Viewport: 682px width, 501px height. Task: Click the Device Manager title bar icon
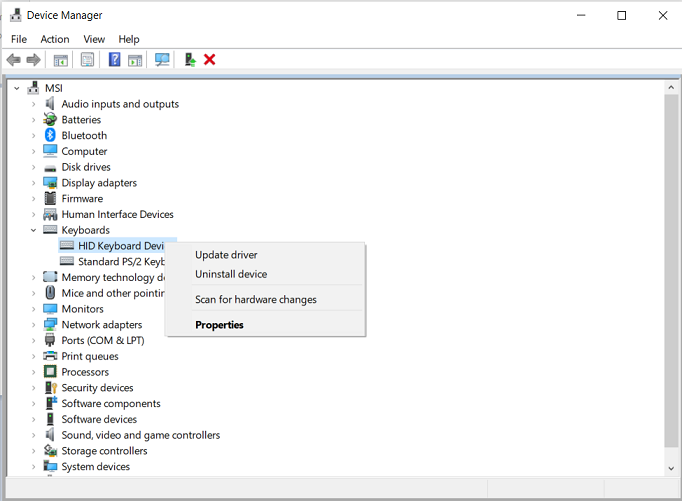pyautogui.click(x=16, y=15)
